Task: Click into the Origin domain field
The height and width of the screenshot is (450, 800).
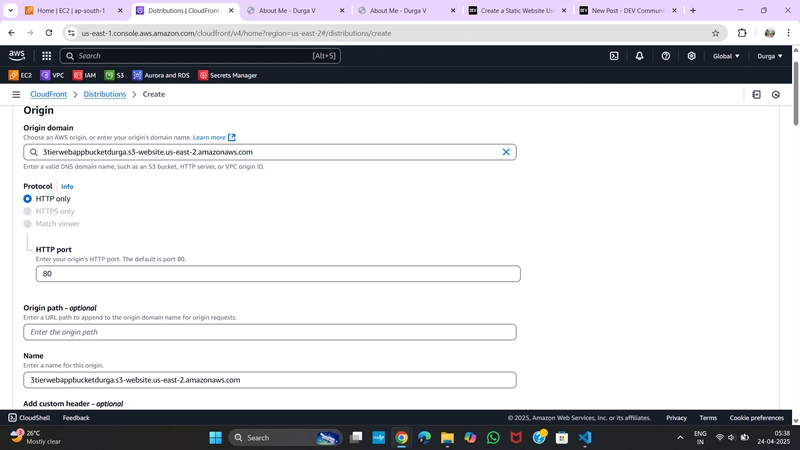Action: coord(269,152)
